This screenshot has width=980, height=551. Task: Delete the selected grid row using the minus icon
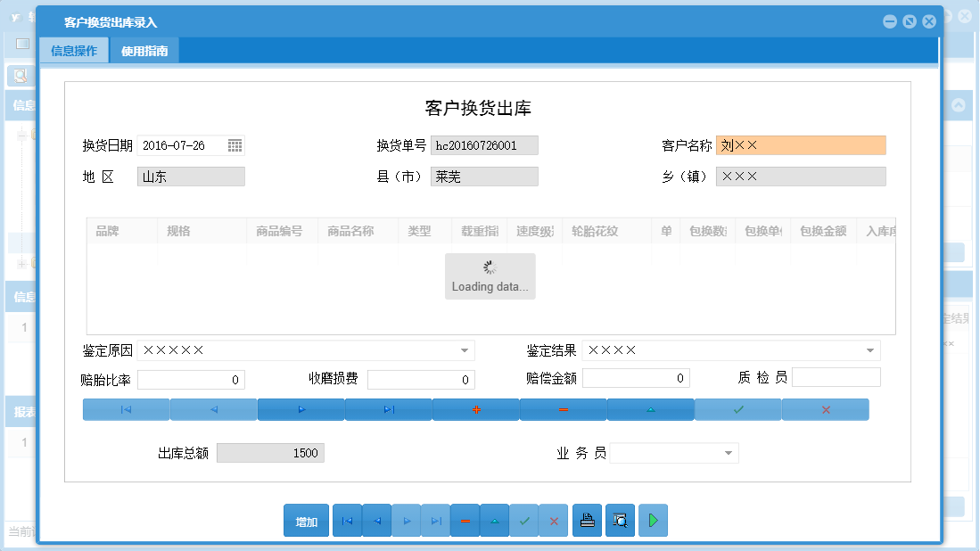[563, 409]
